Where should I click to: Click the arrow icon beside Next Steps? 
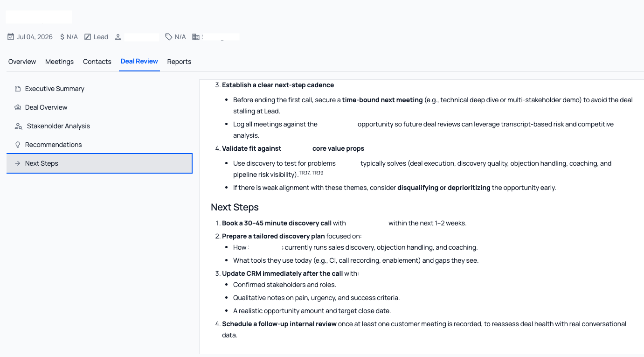16,163
